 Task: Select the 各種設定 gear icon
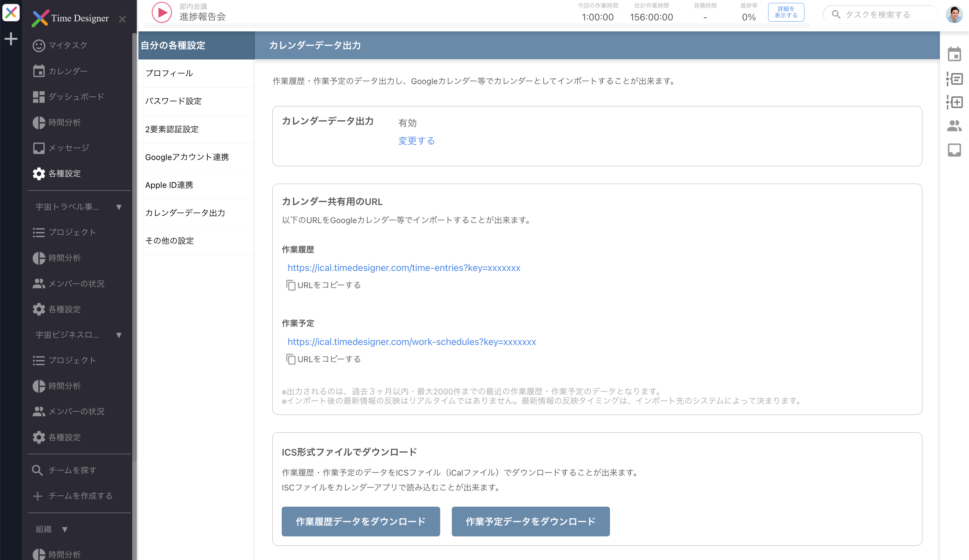[38, 173]
